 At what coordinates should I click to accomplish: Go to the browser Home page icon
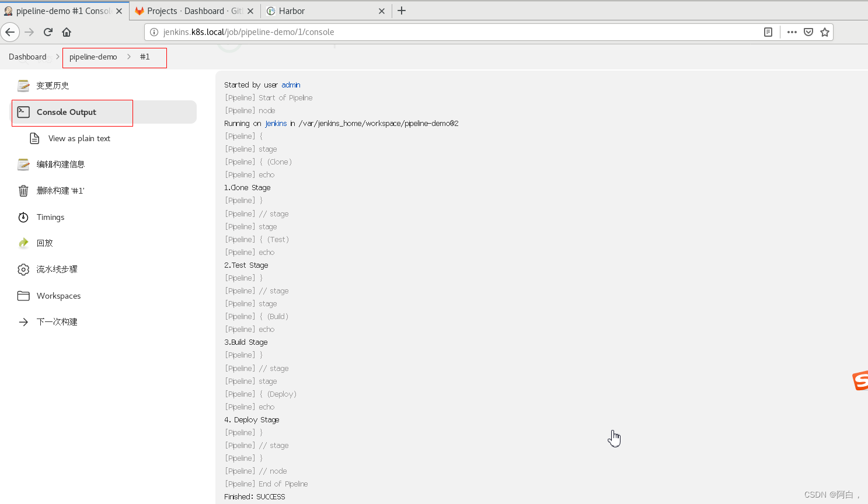[x=67, y=32]
